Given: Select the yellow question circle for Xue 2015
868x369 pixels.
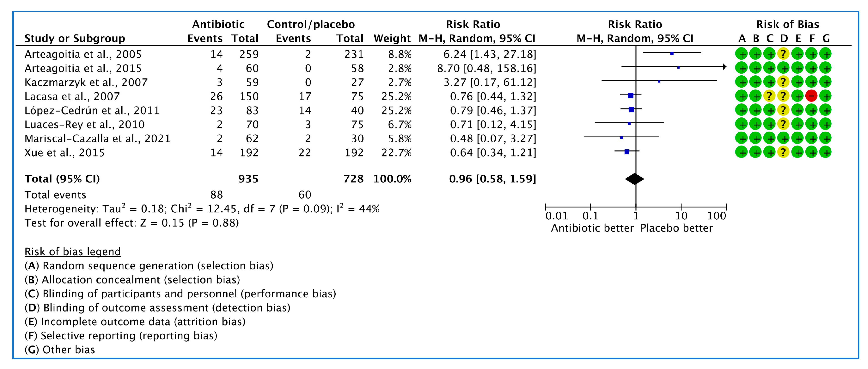Looking at the screenshot, I should pyautogui.click(x=783, y=152).
